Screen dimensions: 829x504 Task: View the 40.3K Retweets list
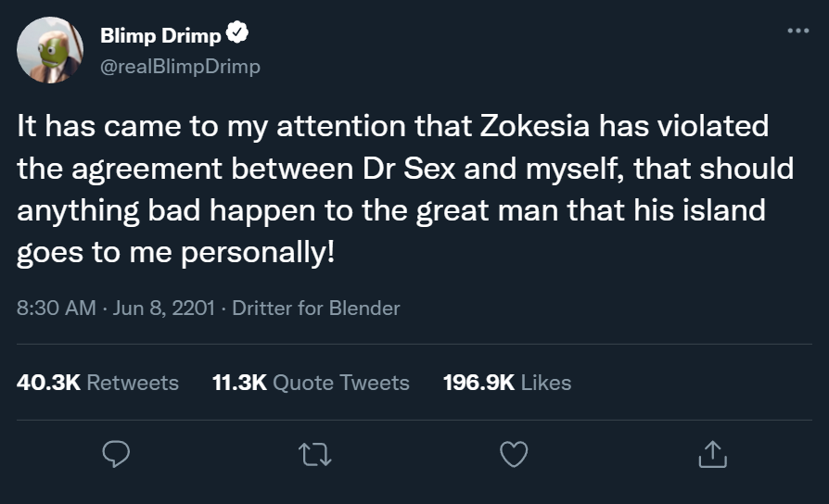click(x=97, y=383)
